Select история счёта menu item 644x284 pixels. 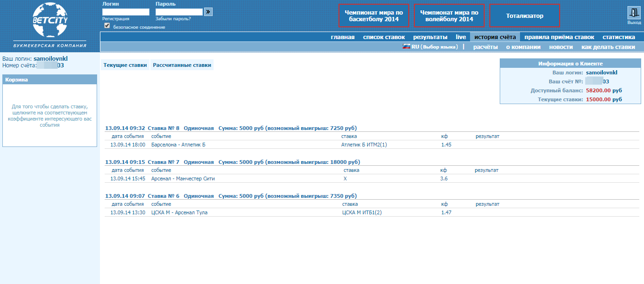[495, 37]
